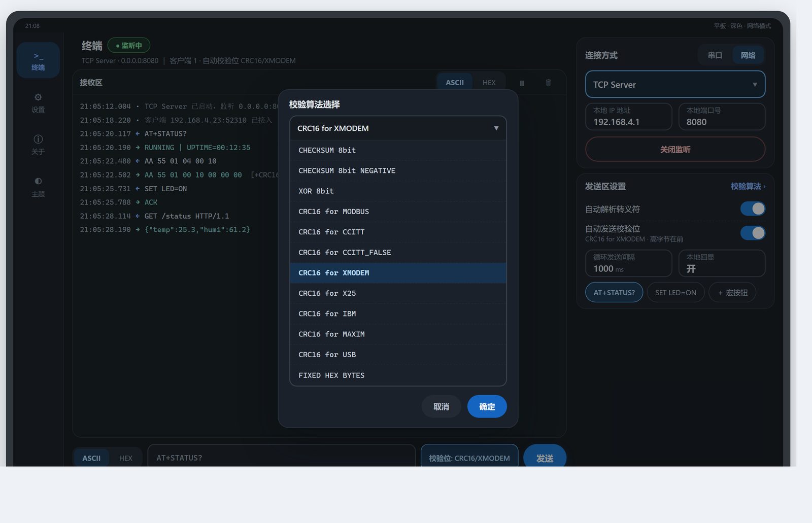Set receive area display to HEX
Image resolution: width=812 pixels, height=523 pixels.
pos(489,82)
